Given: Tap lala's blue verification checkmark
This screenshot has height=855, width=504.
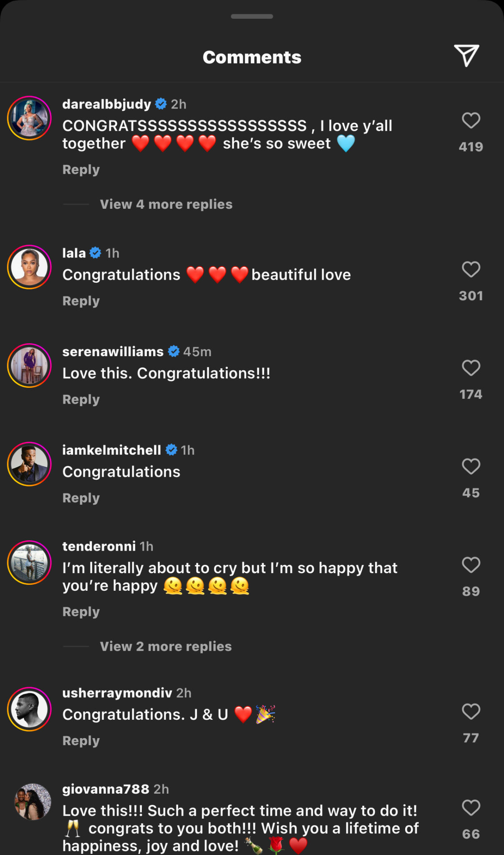Looking at the screenshot, I should [x=96, y=252].
